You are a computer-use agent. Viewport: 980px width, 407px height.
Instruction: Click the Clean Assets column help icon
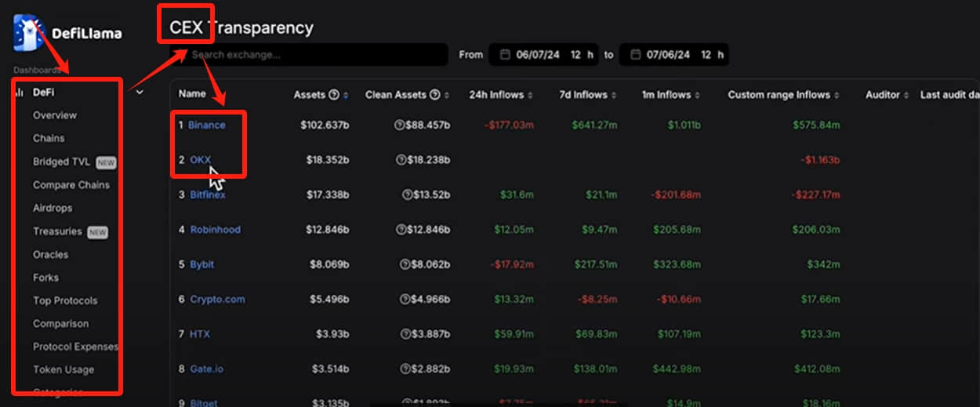pos(435,95)
